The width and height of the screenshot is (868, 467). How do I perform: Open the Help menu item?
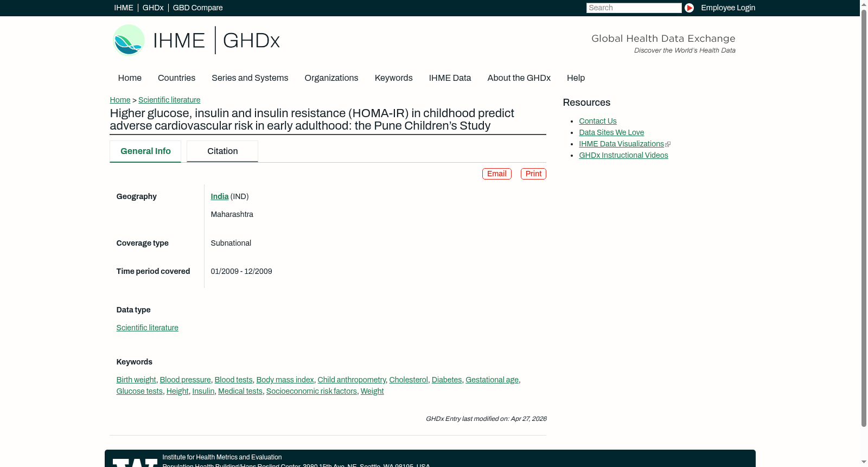576,78
